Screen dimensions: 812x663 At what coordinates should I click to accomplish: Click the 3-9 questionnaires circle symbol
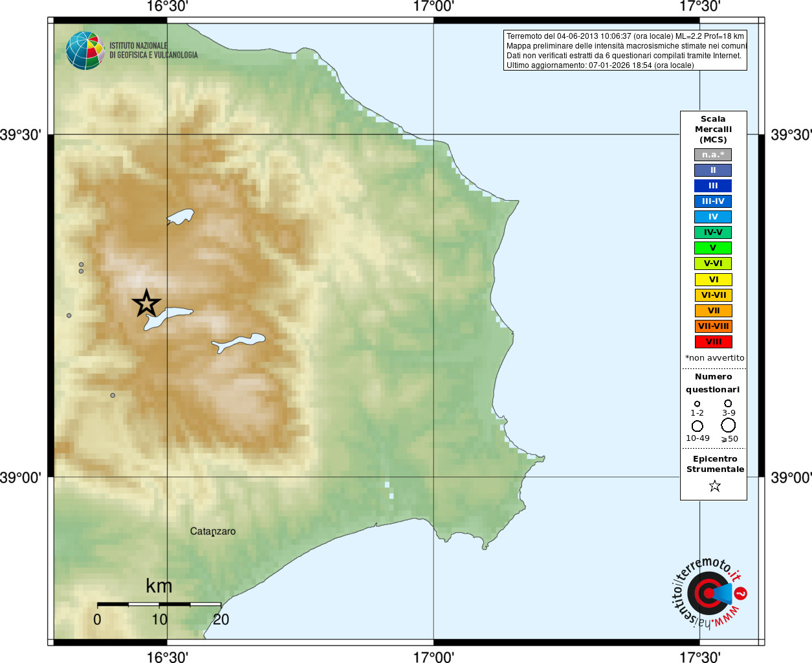click(728, 403)
